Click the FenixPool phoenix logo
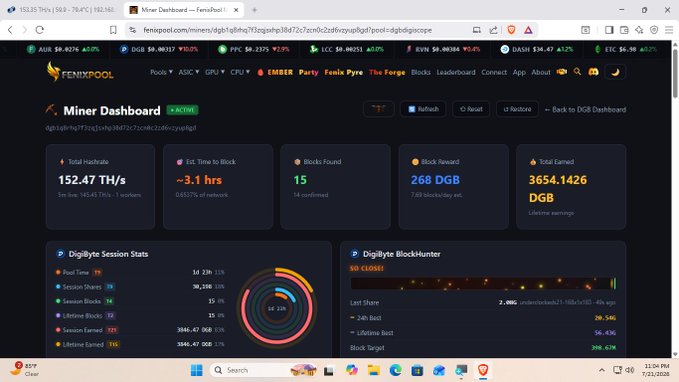 pos(80,72)
